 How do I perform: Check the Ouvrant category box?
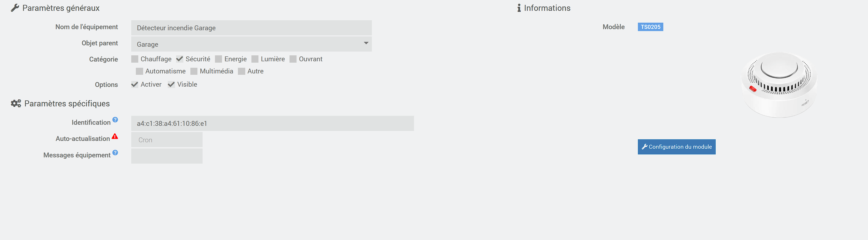[293, 59]
